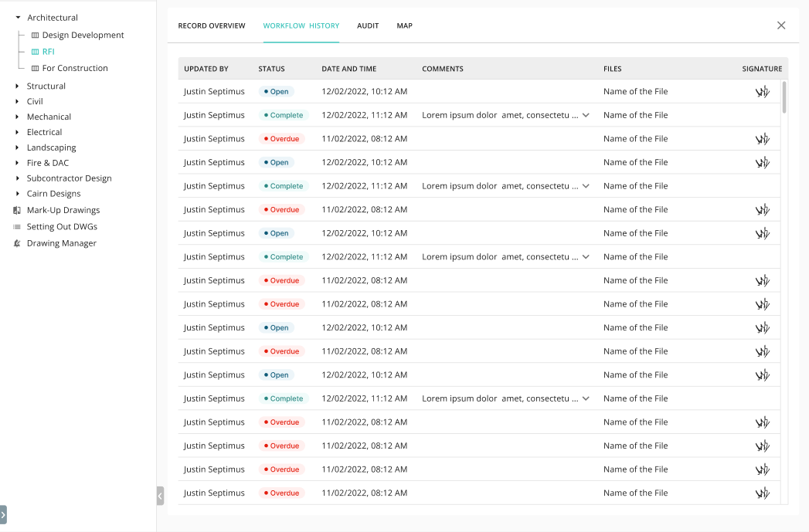The width and height of the screenshot is (809, 532).
Task: Select Design Development in the tree
Action: [x=83, y=35]
